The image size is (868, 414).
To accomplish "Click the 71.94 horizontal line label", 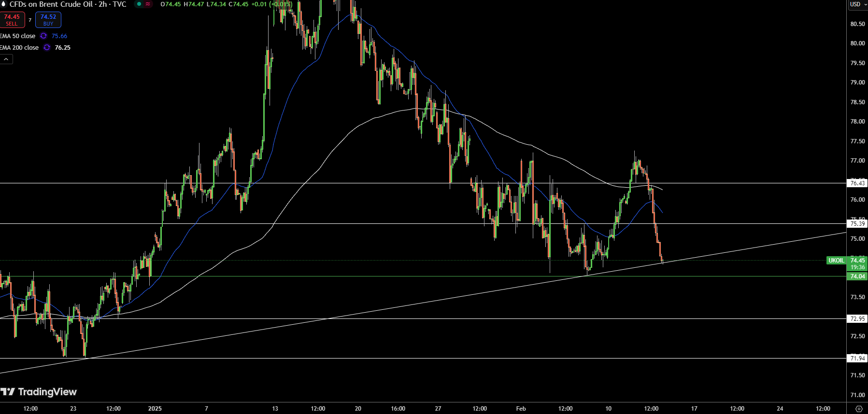I will (857, 358).
